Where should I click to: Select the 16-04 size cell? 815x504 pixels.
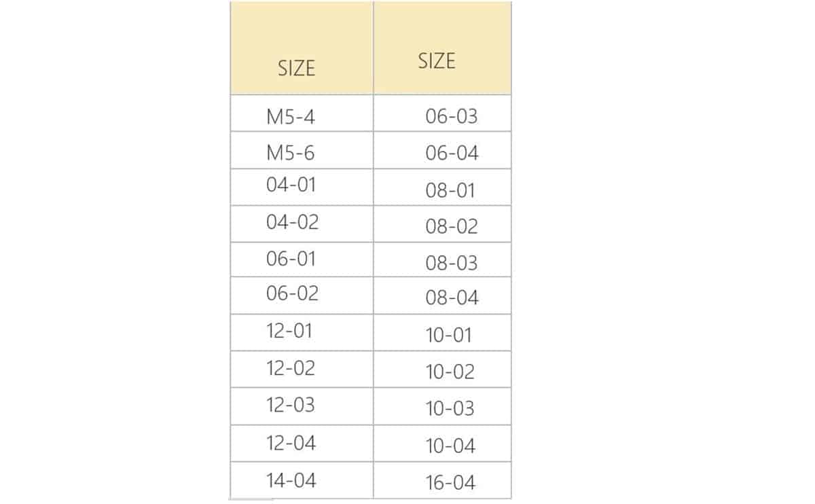pyautogui.click(x=450, y=483)
